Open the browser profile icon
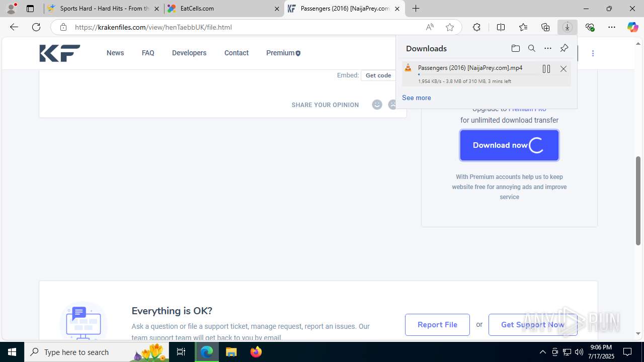 coord(11,9)
